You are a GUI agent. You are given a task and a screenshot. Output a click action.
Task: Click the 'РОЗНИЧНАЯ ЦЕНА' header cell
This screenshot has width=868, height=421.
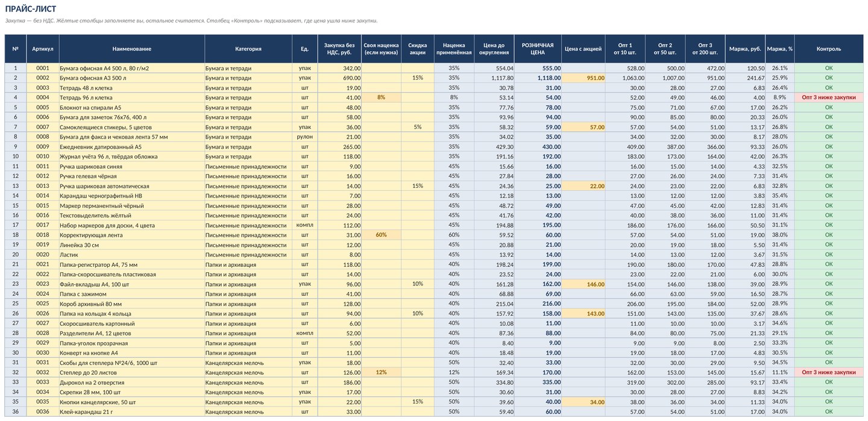(x=538, y=49)
